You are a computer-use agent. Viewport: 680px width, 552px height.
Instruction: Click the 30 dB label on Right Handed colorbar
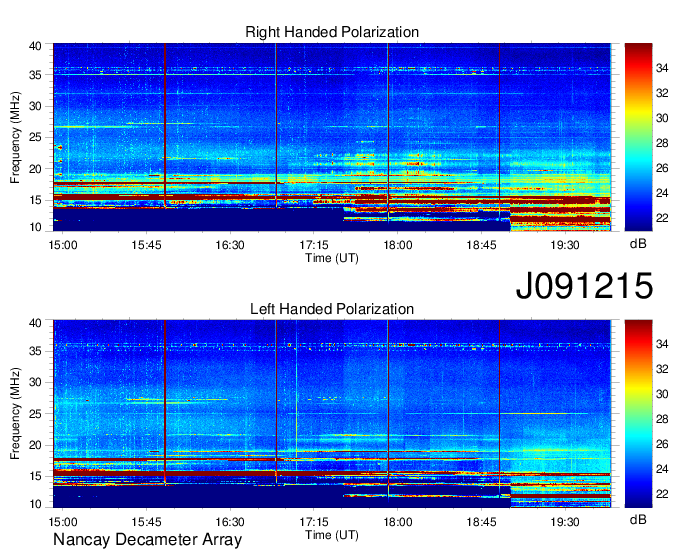pyautogui.click(x=662, y=118)
